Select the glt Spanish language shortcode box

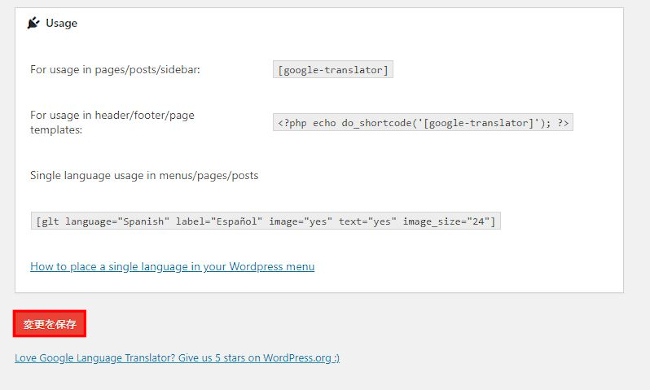266,221
